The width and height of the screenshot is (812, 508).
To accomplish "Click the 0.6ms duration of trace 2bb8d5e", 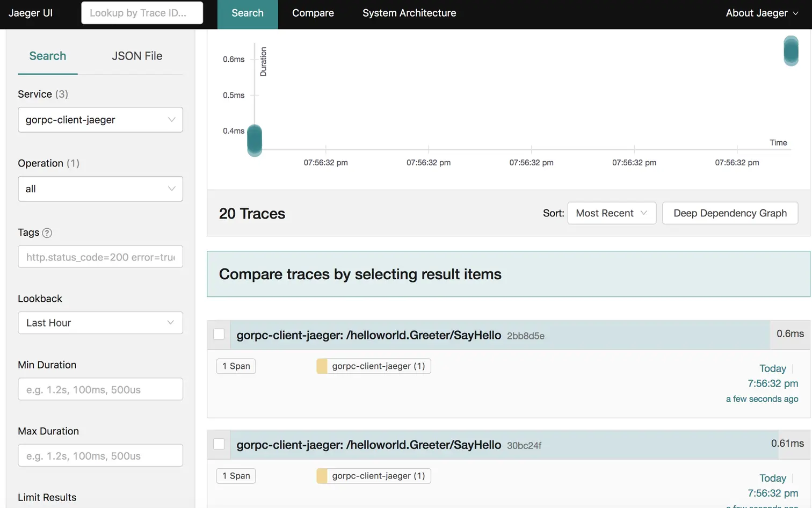I will tap(791, 334).
